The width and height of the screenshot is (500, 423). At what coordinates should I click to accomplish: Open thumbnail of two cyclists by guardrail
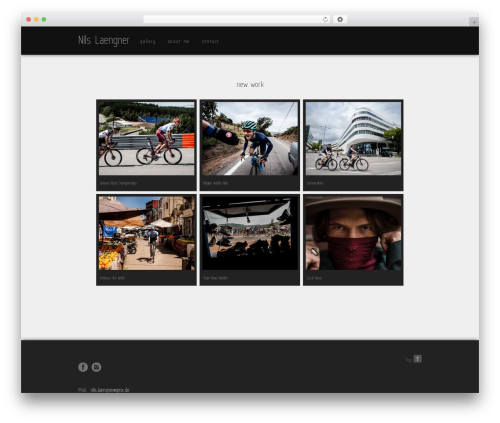pyautogui.click(x=147, y=138)
